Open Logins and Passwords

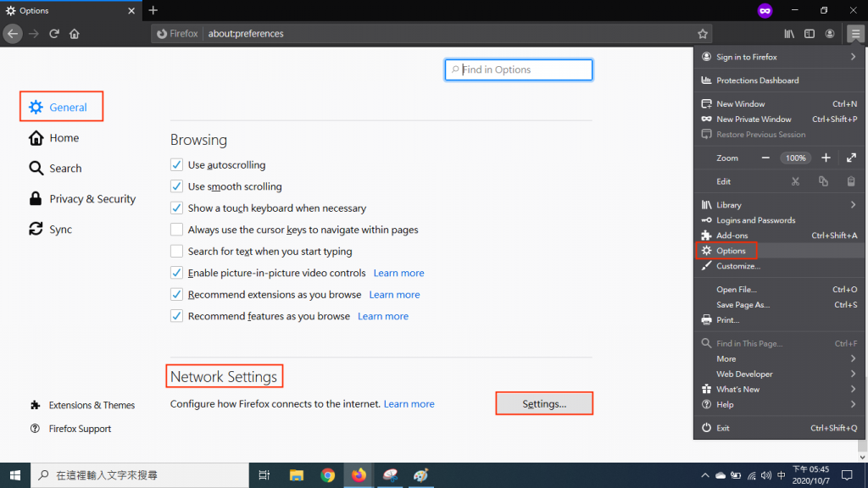coord(779,220)
